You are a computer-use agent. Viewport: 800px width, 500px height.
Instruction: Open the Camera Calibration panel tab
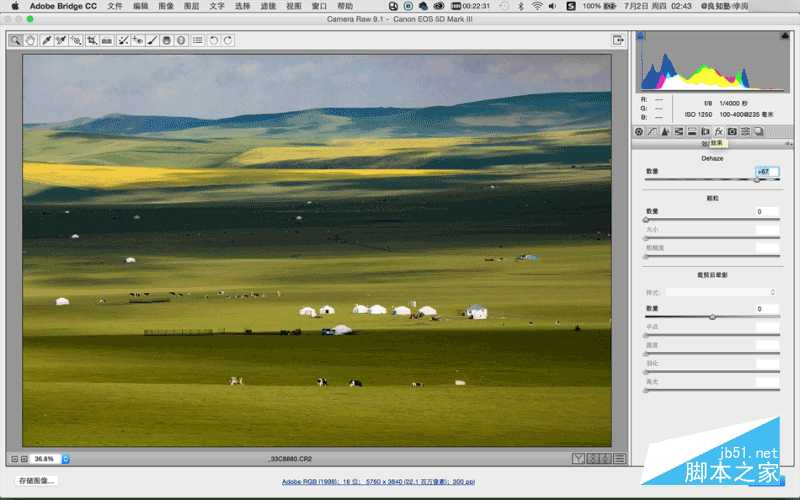[732, 132]
